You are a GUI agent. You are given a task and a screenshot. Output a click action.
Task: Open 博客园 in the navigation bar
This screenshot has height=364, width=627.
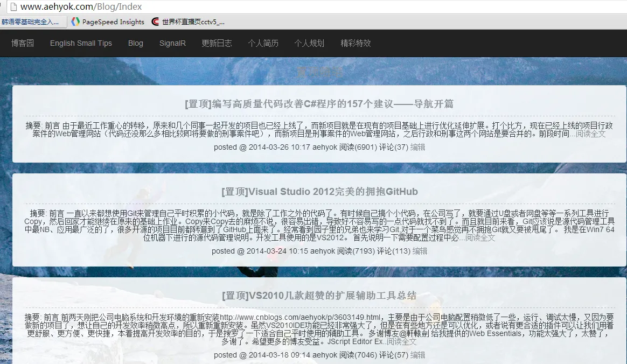23,43
